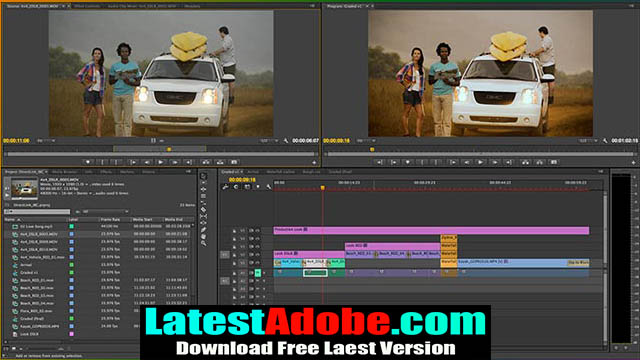Toggle the A1 source patch indicator

(225, 281)
